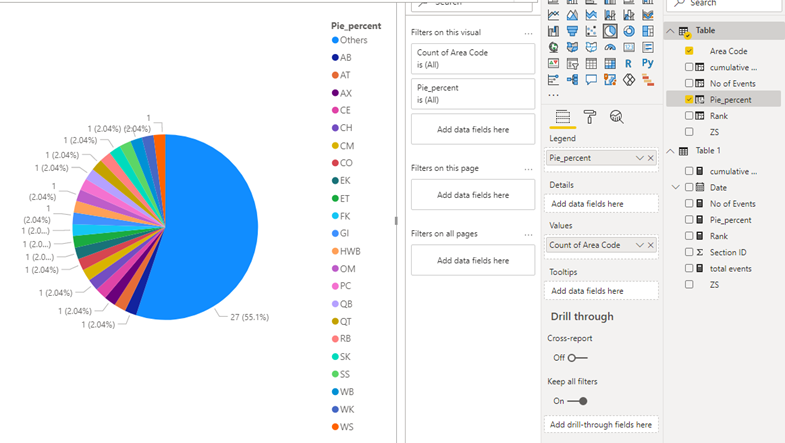This screenshot has height=443, width=785.
Task: Click the HWB legend color marker
Action: 335,251
